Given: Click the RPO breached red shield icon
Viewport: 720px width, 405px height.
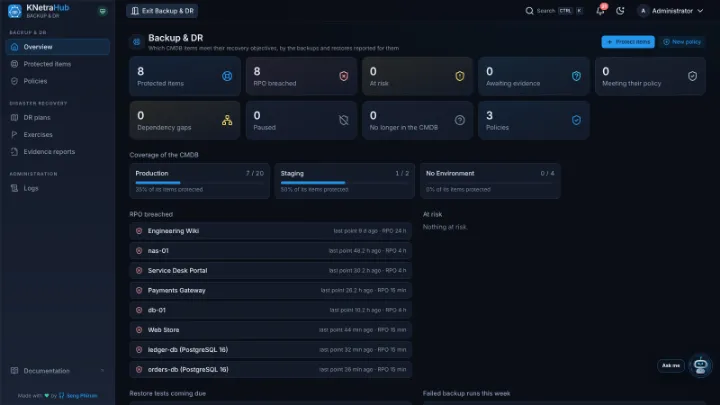Looking at the screenshot, I should click(x=343, y=76).
